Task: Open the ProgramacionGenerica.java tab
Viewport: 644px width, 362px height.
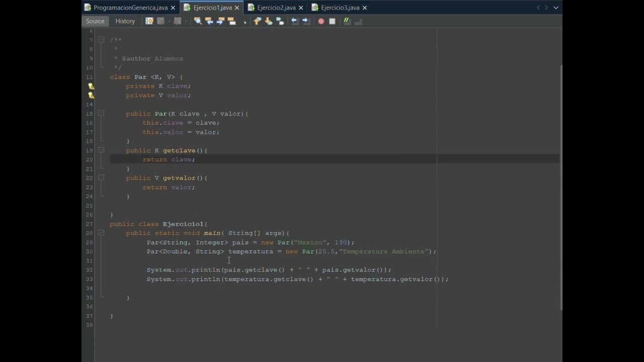Action: point(131,8)
